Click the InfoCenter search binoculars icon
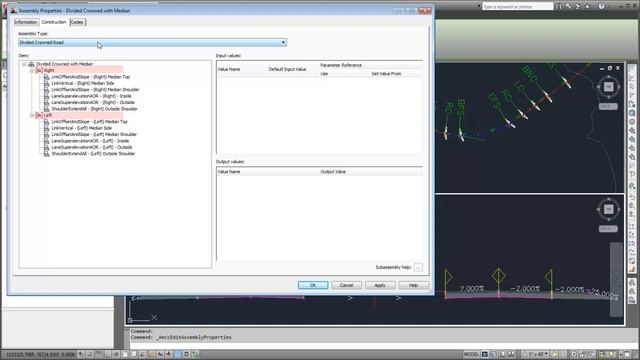This screenshot has width=640, height=360. tap(559, 7)
